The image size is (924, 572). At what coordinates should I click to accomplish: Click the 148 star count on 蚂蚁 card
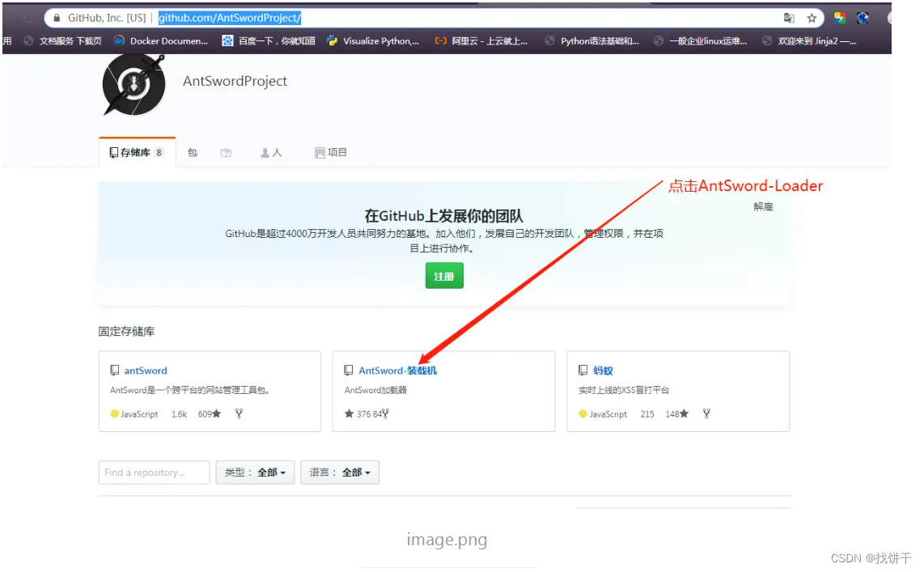pos(676,414)
